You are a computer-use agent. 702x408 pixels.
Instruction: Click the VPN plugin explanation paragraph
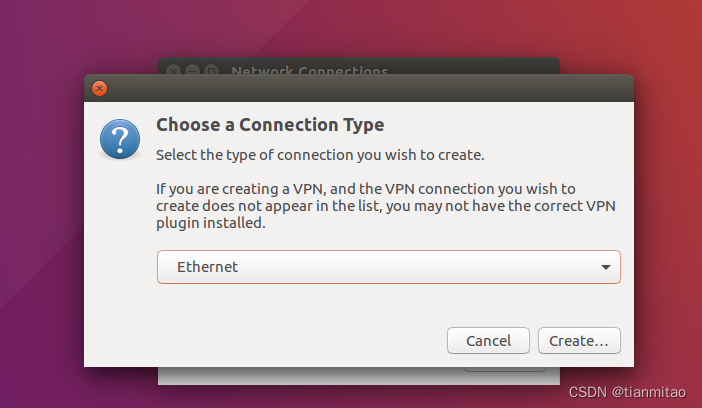(365, 206)
